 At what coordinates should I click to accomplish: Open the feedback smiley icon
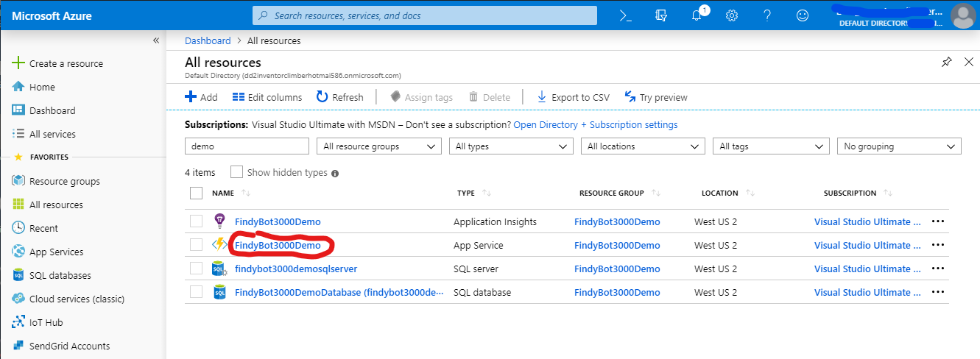pos(803,15)
